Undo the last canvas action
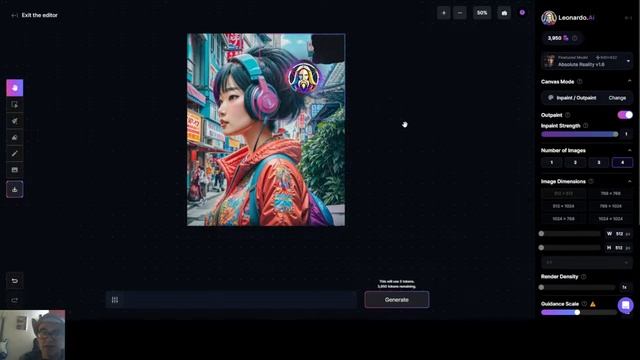 [x=15, y=281]
